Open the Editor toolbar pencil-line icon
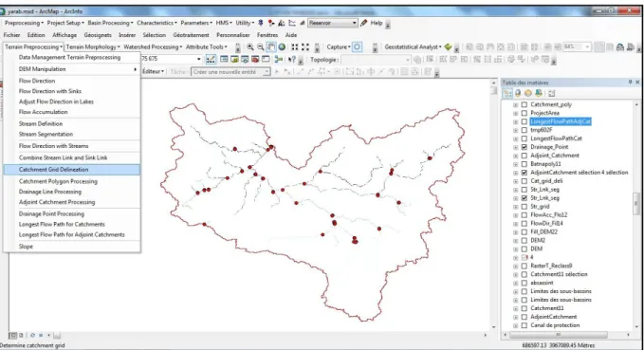644x350 pixels. [x=211, y=60]
